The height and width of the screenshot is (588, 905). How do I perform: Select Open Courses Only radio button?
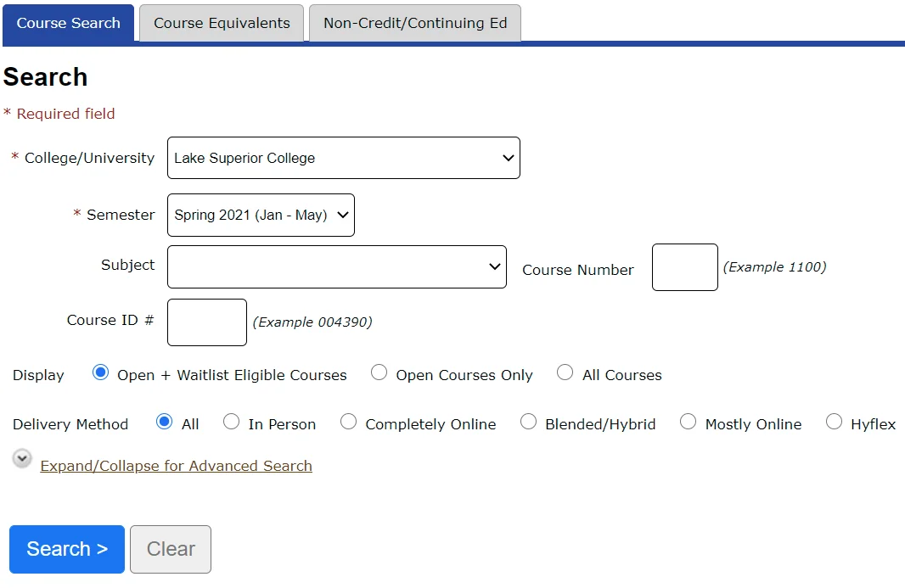click(379, 372)
